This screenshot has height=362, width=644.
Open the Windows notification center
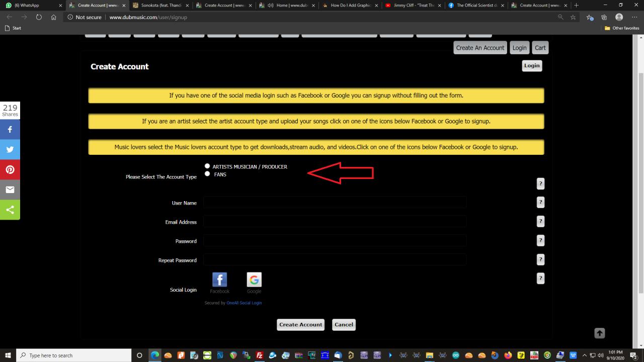634,355
